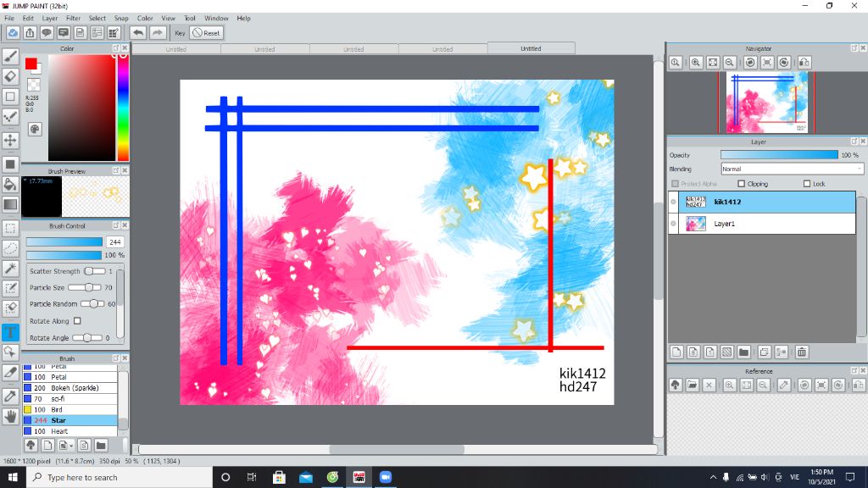Click the new folder icon in the Layer panel

(744, 352)
